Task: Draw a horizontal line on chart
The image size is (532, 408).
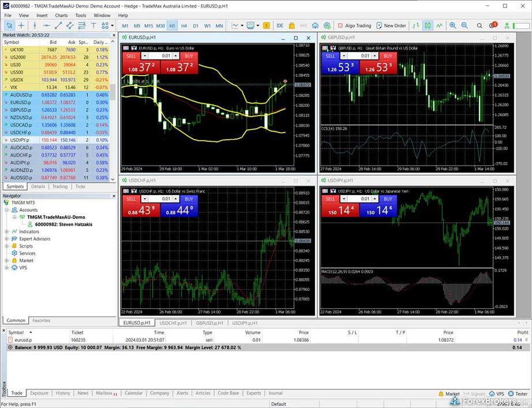Action: (47, 25)
